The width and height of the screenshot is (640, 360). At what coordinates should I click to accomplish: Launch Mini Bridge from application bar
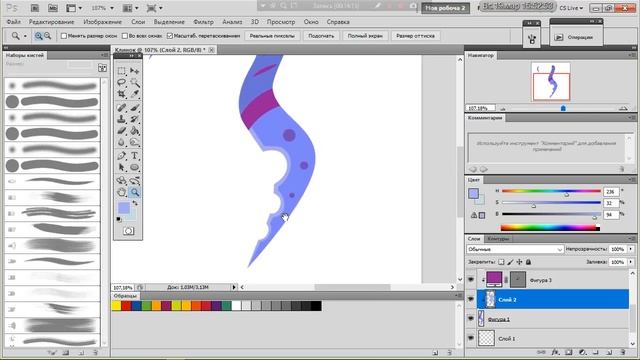coord(53,8)
